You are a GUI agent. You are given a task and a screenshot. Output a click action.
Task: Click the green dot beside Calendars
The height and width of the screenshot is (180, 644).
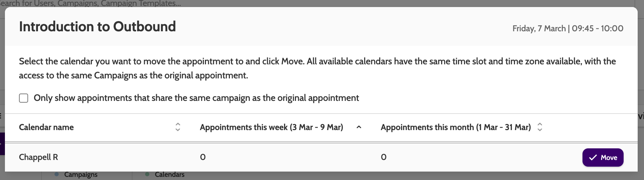(147, 174)
